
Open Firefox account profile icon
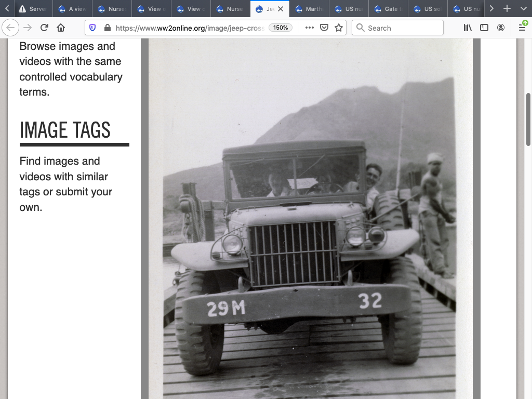[501, 28]
